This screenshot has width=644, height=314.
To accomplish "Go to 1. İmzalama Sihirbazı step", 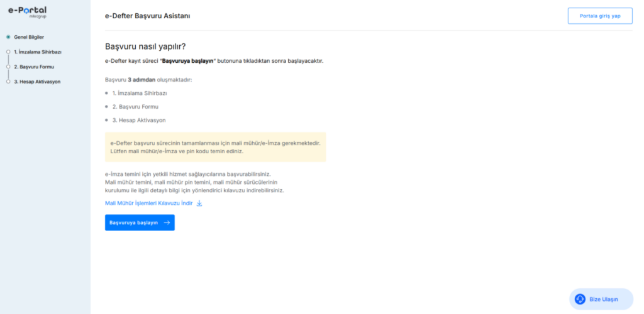I will [38, 51].
